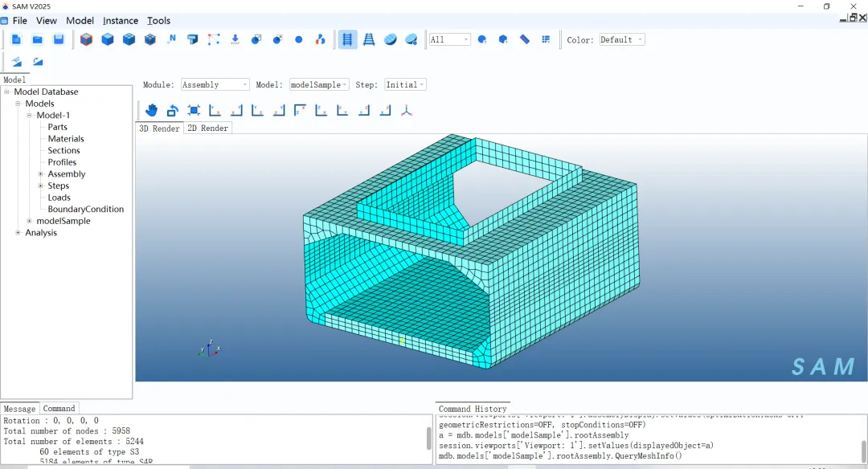Click the fit view icon
Screen dimensions: 868x469
point(194,110)
